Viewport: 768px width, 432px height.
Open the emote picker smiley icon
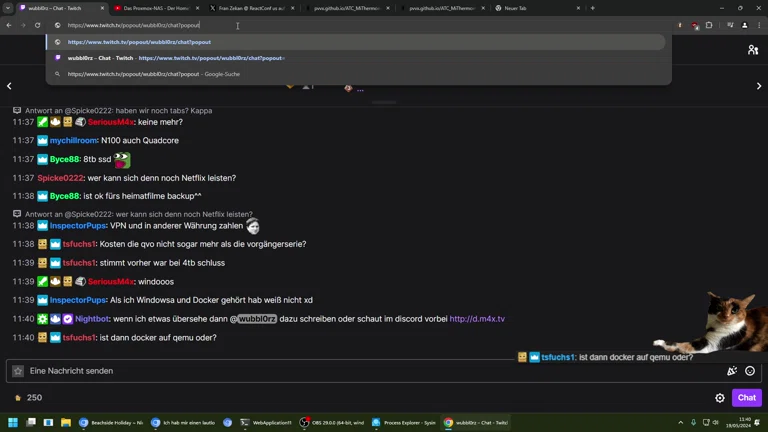[750, 371]
